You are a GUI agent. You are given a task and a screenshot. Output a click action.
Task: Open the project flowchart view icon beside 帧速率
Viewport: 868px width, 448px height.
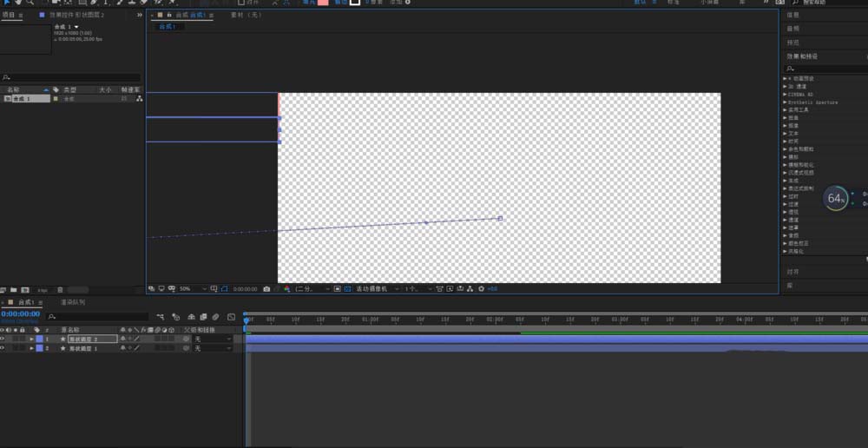[139, 99]
